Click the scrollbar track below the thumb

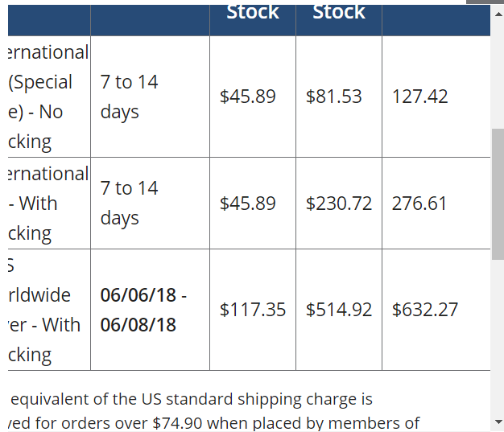498,337
